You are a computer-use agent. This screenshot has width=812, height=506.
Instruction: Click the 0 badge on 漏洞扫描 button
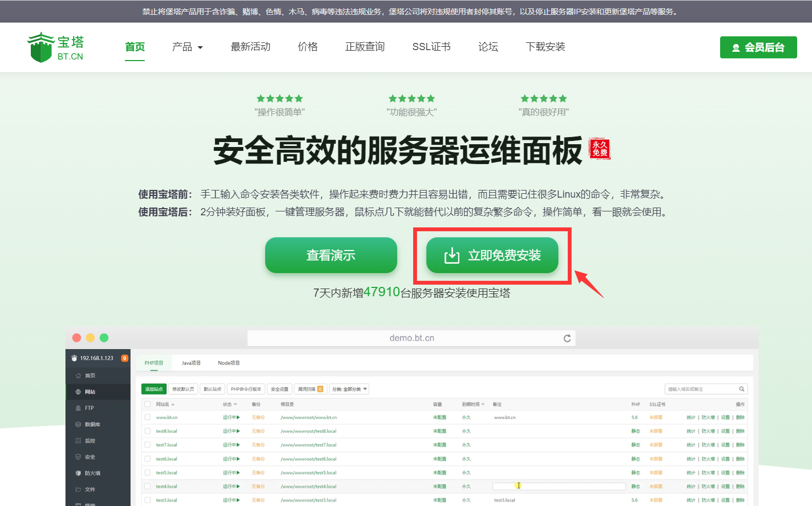click(320, 389)
